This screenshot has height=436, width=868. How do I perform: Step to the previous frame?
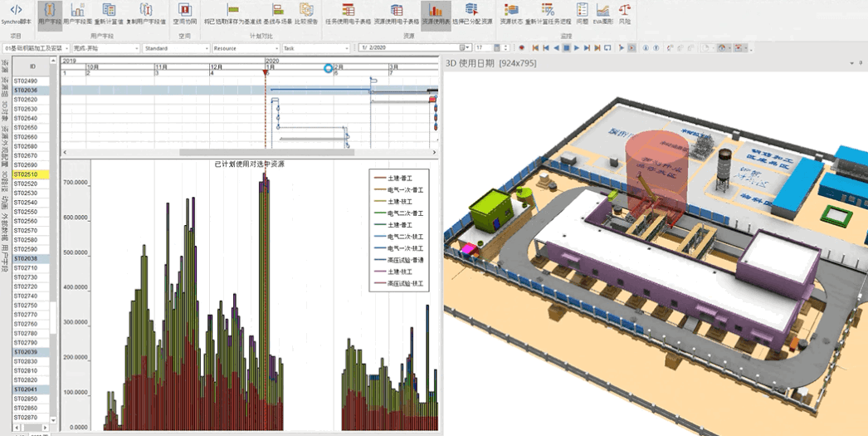point(546,48)
